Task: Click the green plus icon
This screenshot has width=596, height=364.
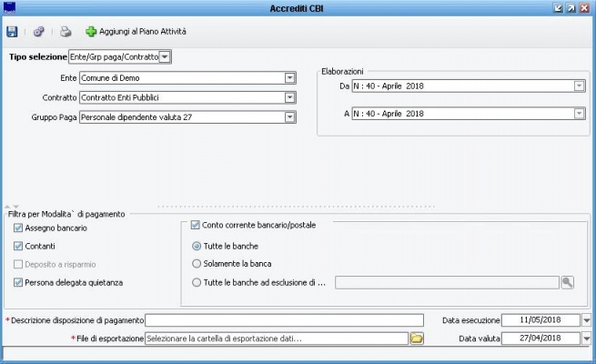Action: 91,32
